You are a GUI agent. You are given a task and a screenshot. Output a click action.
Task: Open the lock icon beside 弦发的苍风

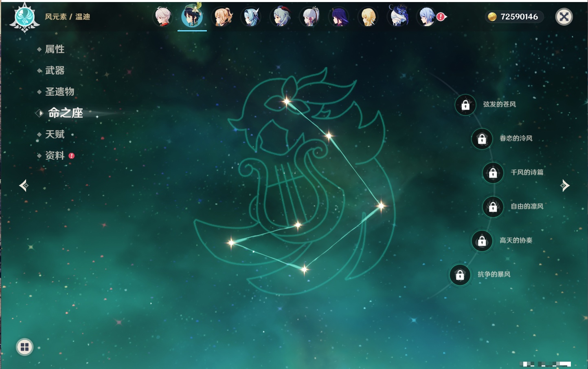[465, 105]
